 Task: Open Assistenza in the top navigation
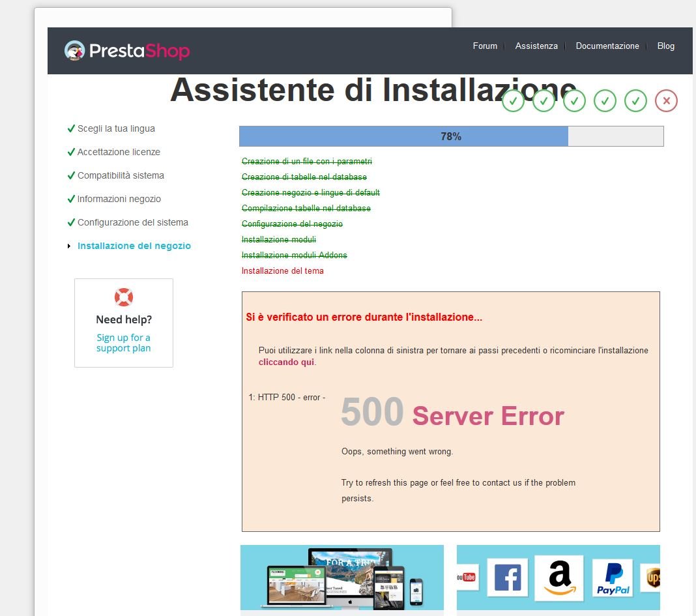[536, 46]
